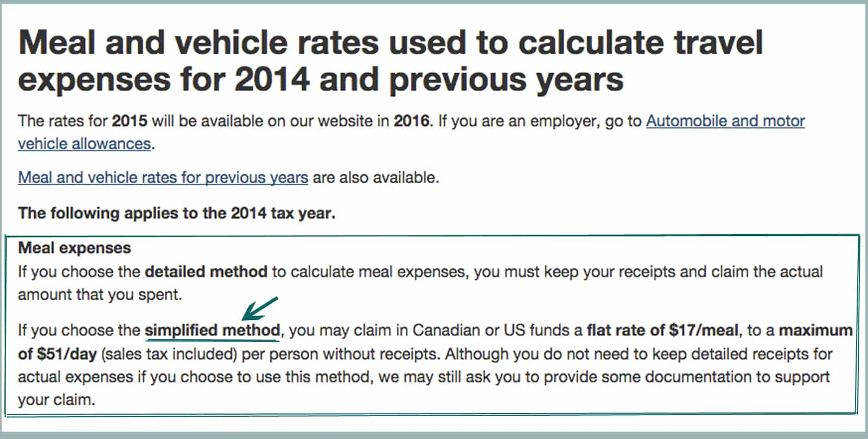Click the bold 'detailed method' text
Viewport: 868px width, 439px height.
pyautogui.click(x=206, y=272)
